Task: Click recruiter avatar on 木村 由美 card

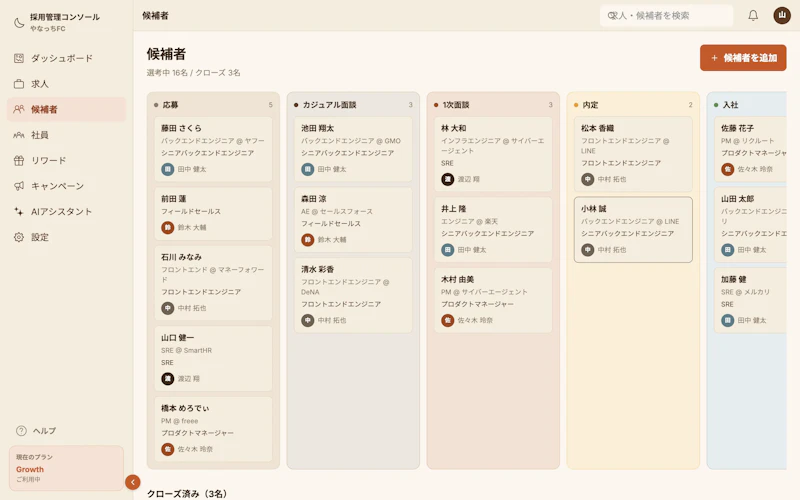Action: [x=447, y=320]
